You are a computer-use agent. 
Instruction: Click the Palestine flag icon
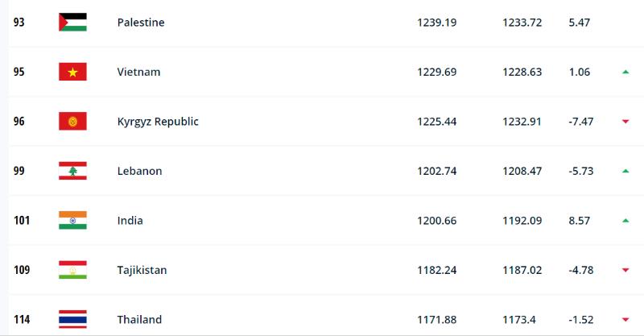72,23
